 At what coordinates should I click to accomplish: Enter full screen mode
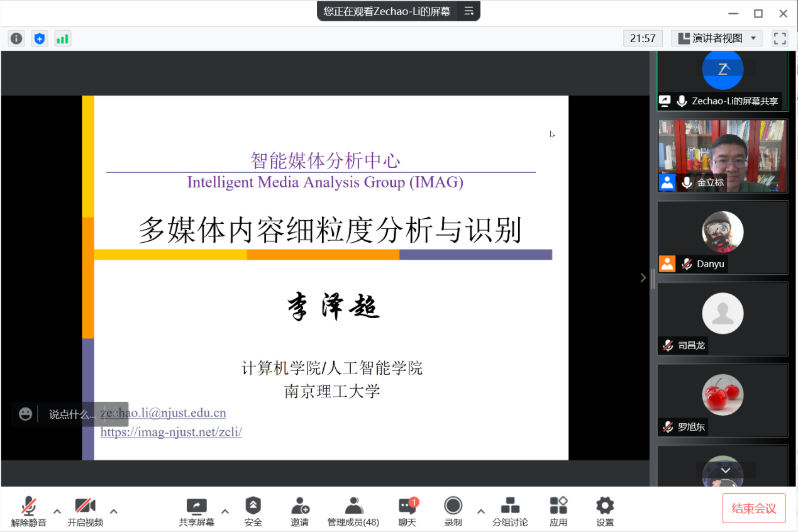coord(780,38)
